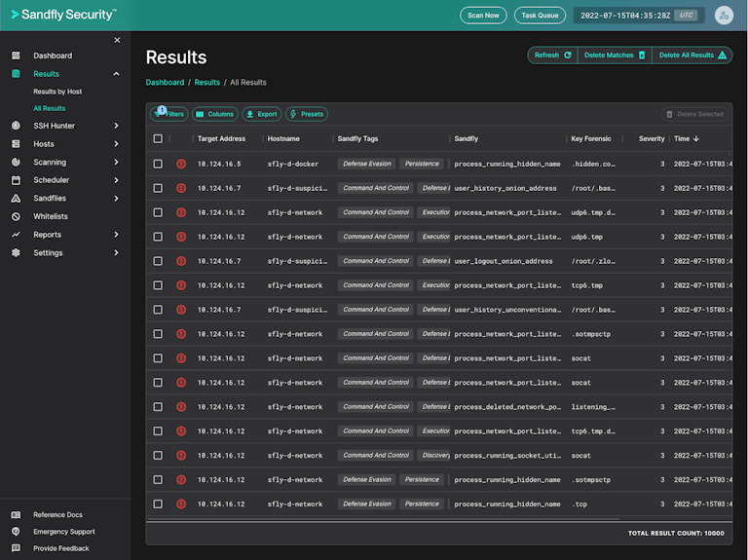Click the alert icon for the .tcp row
The width and height of the screenshot is (748, 560).
pyautogui.click(x=181, y=504)
